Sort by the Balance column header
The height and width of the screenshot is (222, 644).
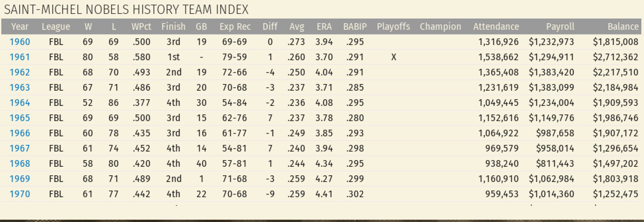[x=623, y=27]
